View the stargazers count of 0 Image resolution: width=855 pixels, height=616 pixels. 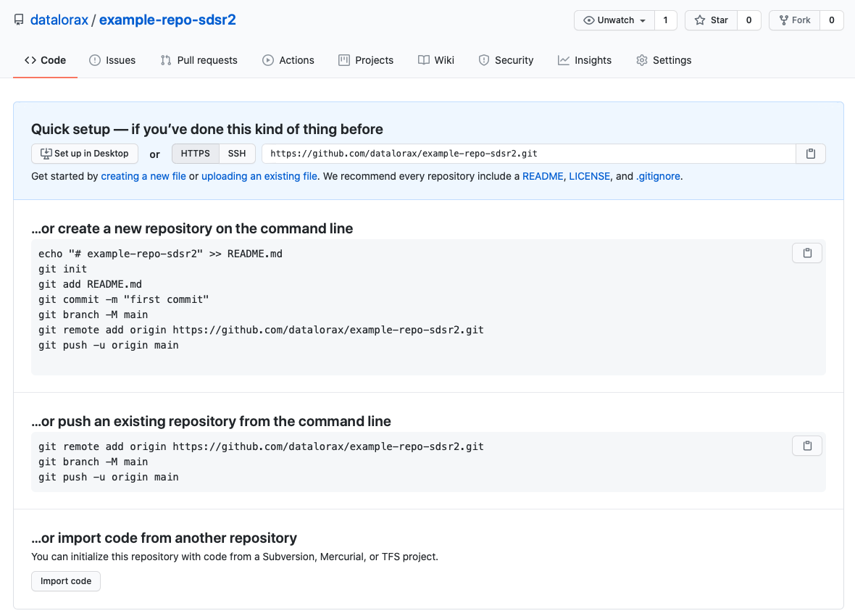click(x=748, y=20)
